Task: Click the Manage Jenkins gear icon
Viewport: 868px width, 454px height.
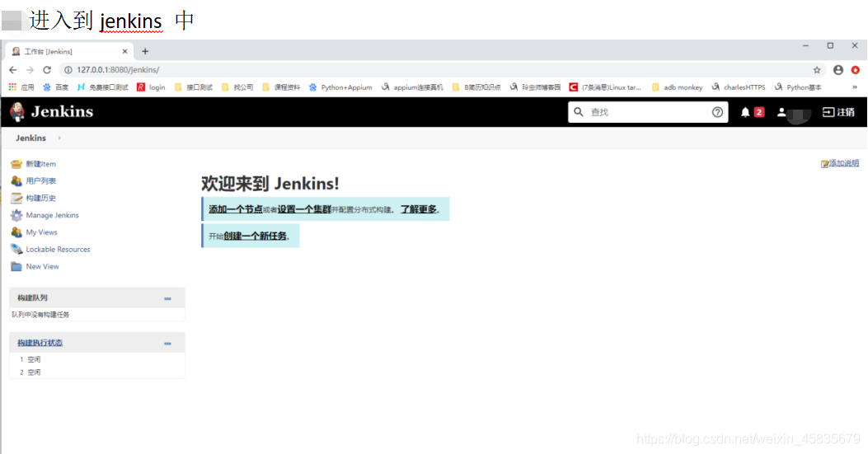Action: click(x=16, y=215)
